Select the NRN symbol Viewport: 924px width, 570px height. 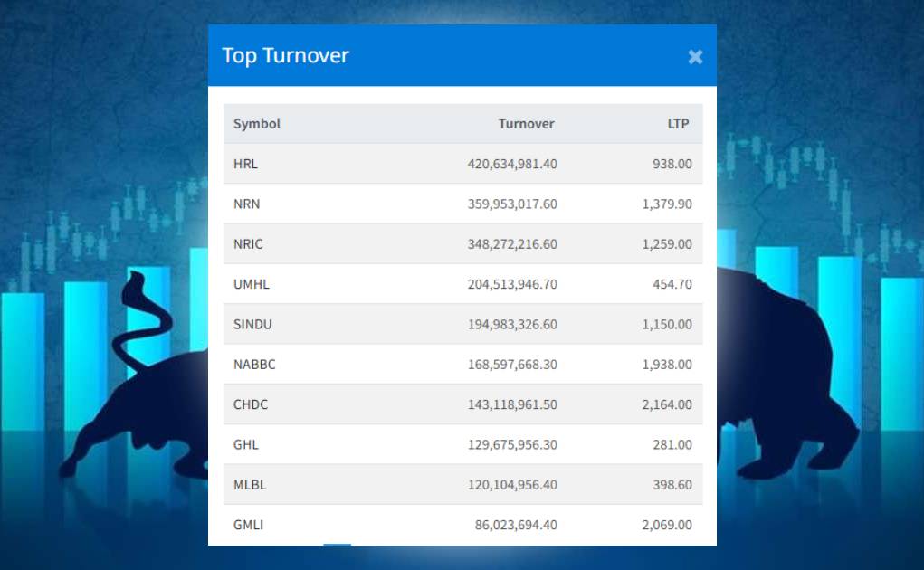click(x=246, y=204)
